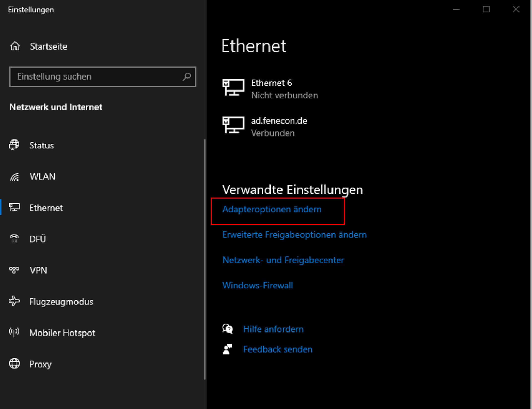Click the Feedback senden link
The height and width of the screenshot is (409, 532).
click(x=278, y=349)
